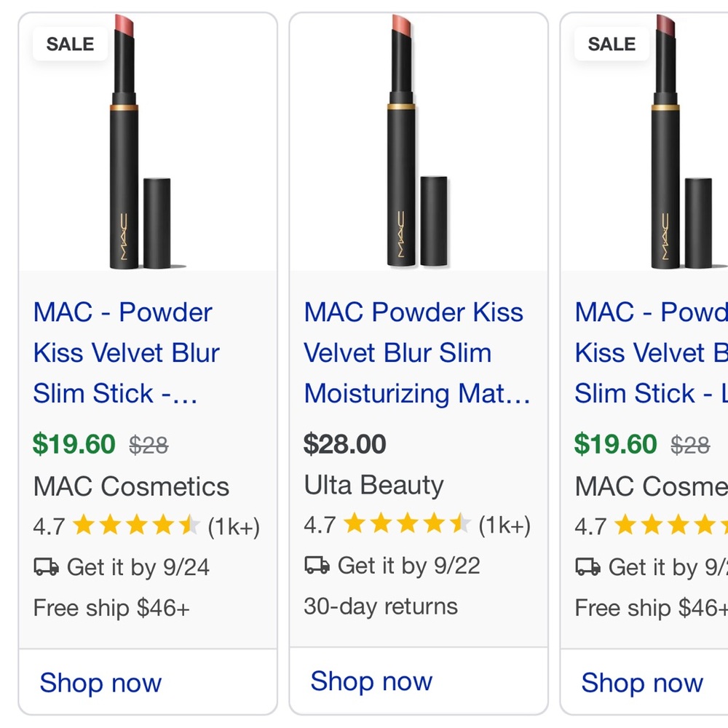Click the SALE badge on the first product

click(69, 44)
